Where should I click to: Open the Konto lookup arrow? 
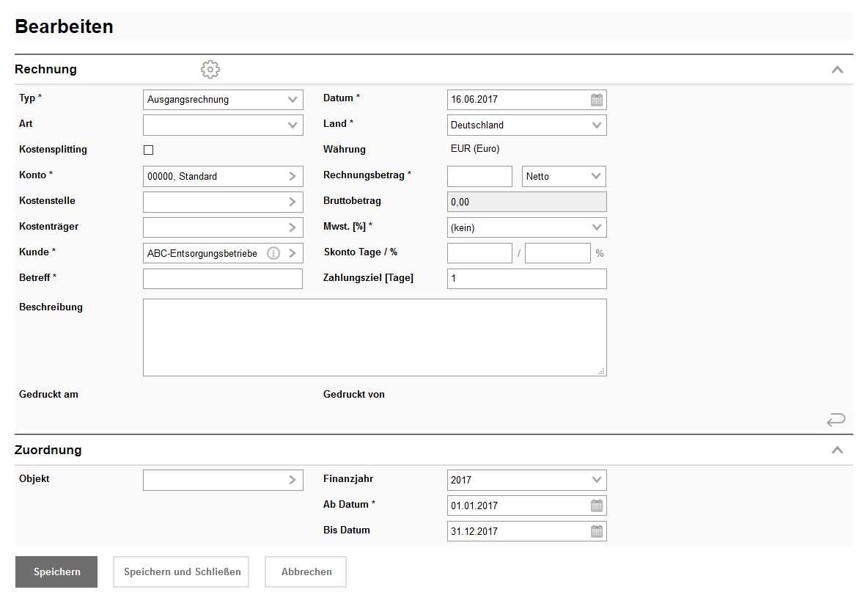292,176
